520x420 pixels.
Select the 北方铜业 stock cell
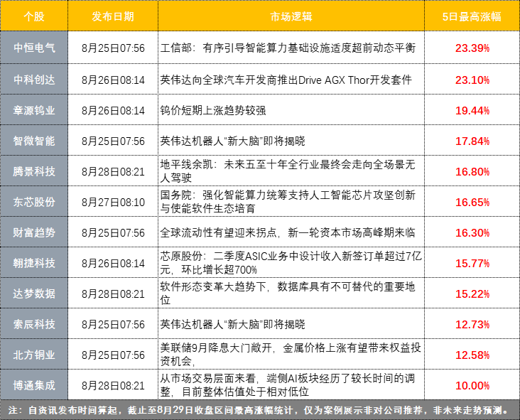[x=34, y=355]
